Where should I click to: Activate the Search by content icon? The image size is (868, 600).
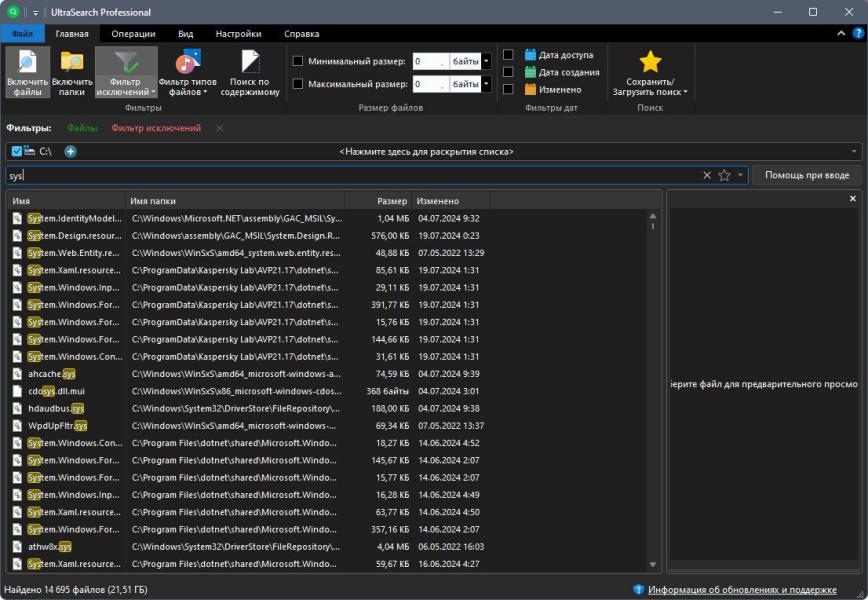pyautogui.click(x=250, y=61)
